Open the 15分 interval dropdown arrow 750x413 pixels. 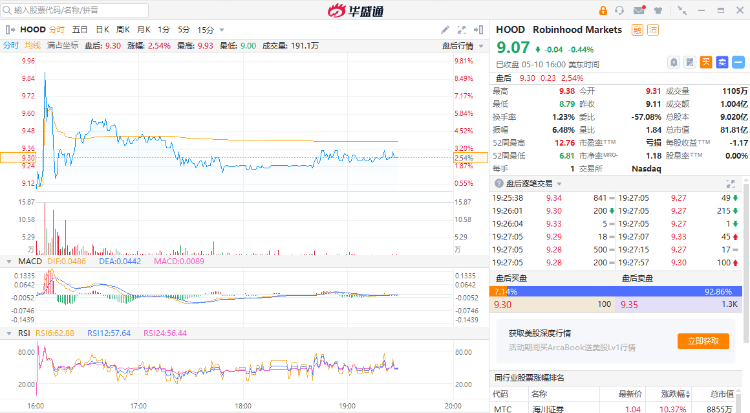(222, 30)
